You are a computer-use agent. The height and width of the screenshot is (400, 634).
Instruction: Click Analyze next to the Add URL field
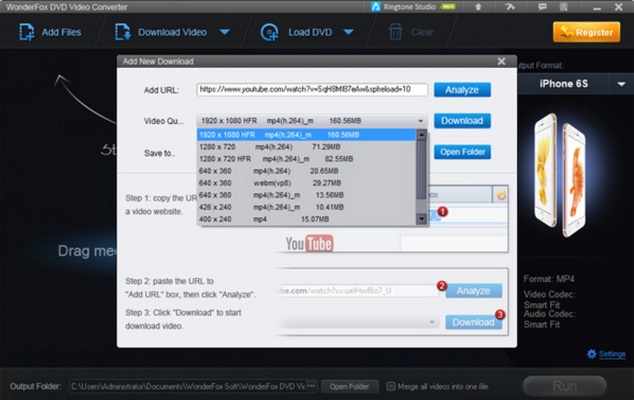462,89
